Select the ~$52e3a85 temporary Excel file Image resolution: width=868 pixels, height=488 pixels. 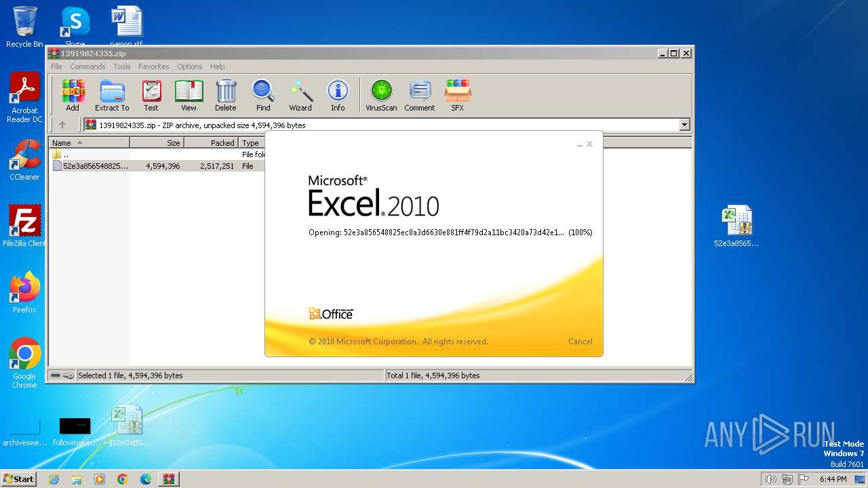126,426
